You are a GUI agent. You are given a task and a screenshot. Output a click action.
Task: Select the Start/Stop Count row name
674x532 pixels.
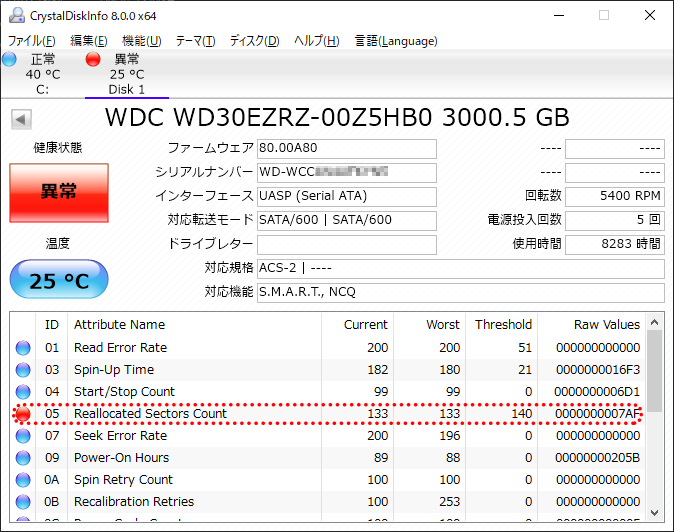click(x=124, y=391)
